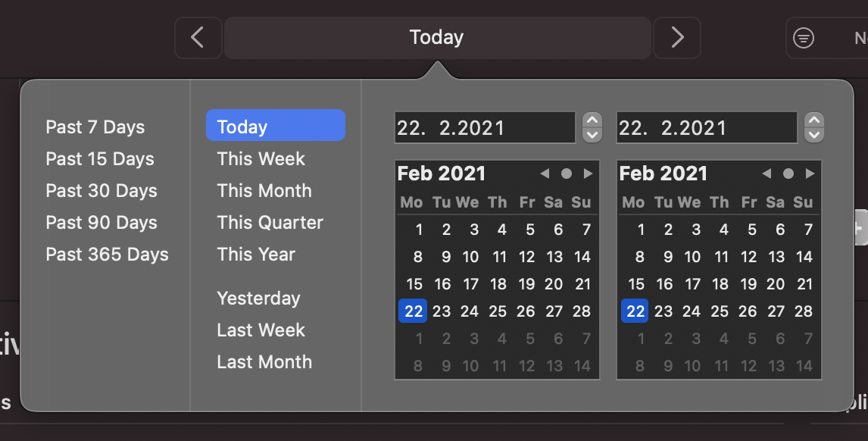Show next month in right calendar
The image size is (868, 441).
(x=810, y=174)
